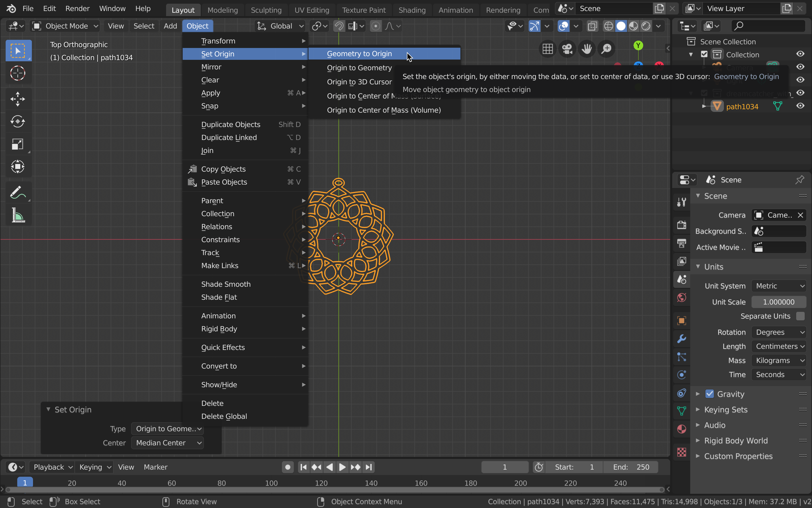
Task: Click the current frame number field
Action: tap(505, 467)
